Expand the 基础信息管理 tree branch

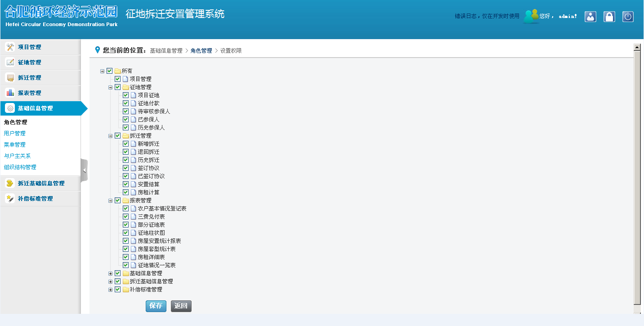click(111, 273)
